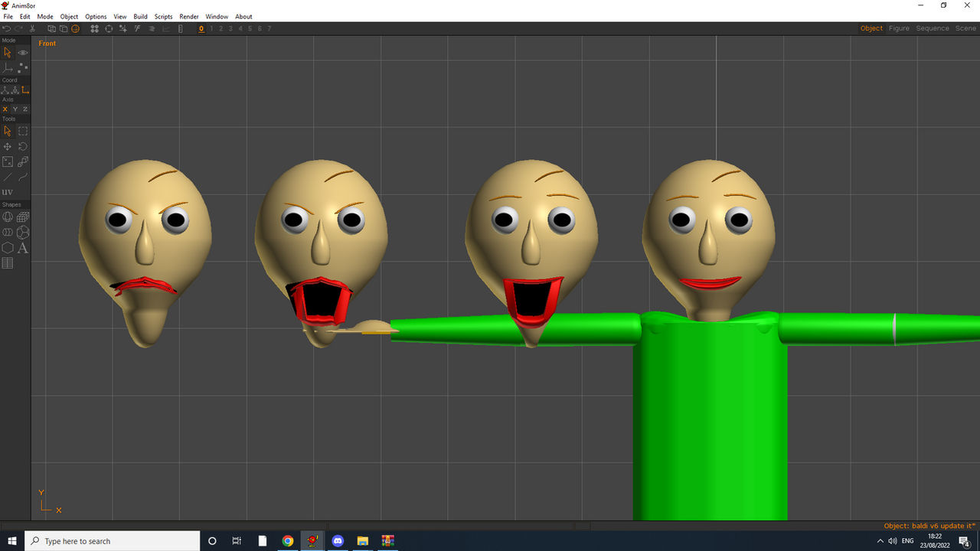This screenshot has height=551, width=980.
Task: Switch to the Figure editor tab
Action: (x=899, y=28)
